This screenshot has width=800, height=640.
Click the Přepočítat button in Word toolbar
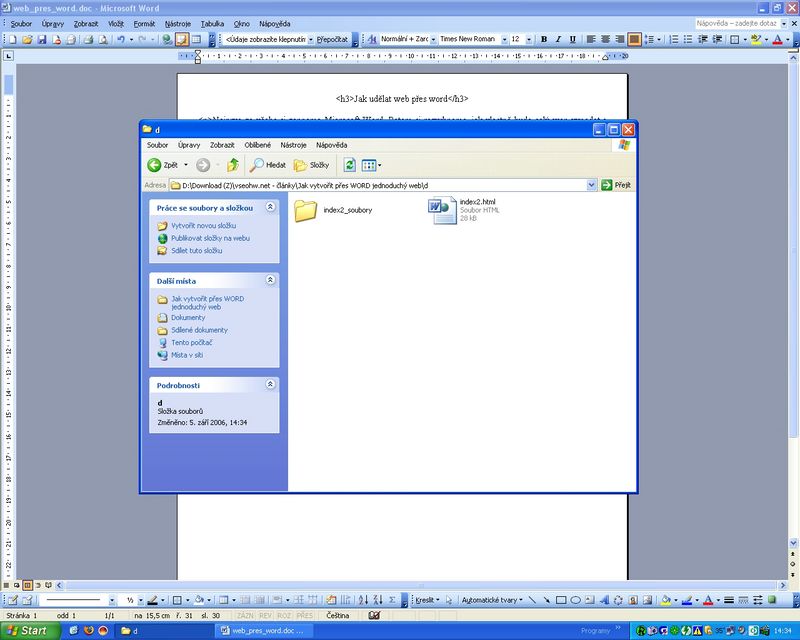pos(332,39)
